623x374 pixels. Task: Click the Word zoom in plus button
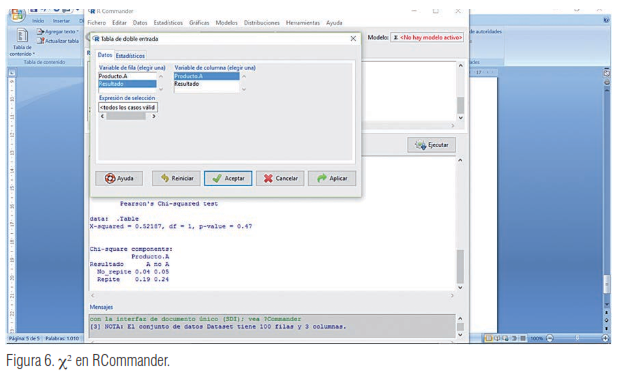pyautogui.click(x=606, y=338)
